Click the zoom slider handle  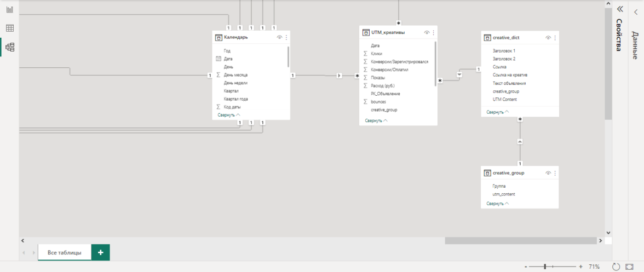[545, 267]
